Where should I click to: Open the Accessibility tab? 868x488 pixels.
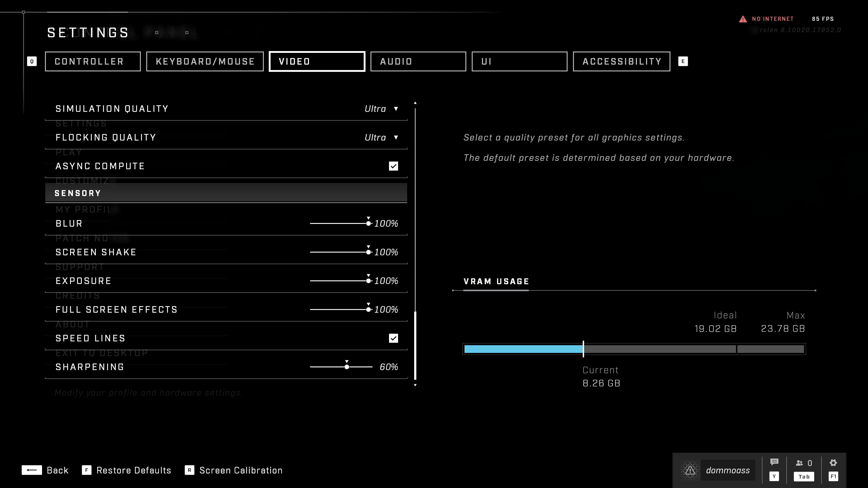[x=621, y=61]
